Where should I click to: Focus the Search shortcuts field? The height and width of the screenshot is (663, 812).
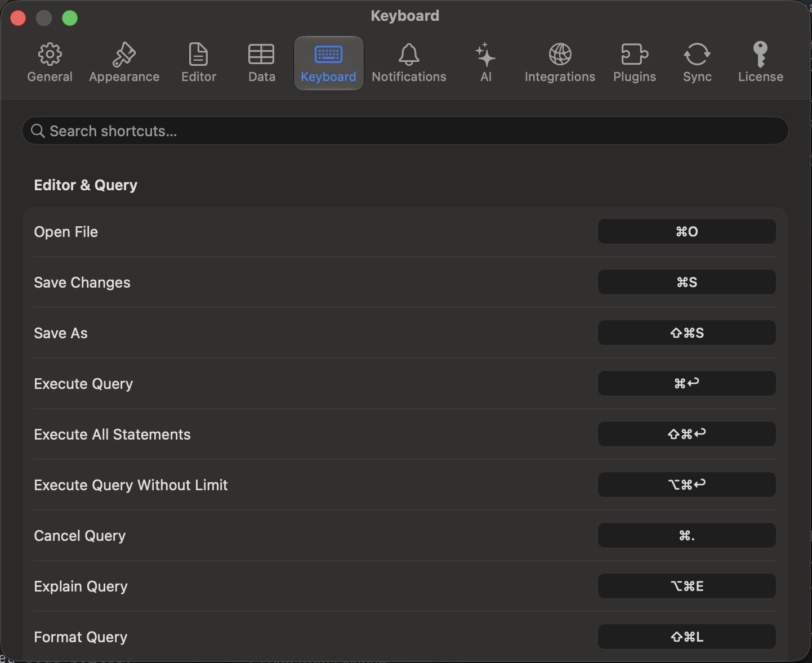click(405, 131)
